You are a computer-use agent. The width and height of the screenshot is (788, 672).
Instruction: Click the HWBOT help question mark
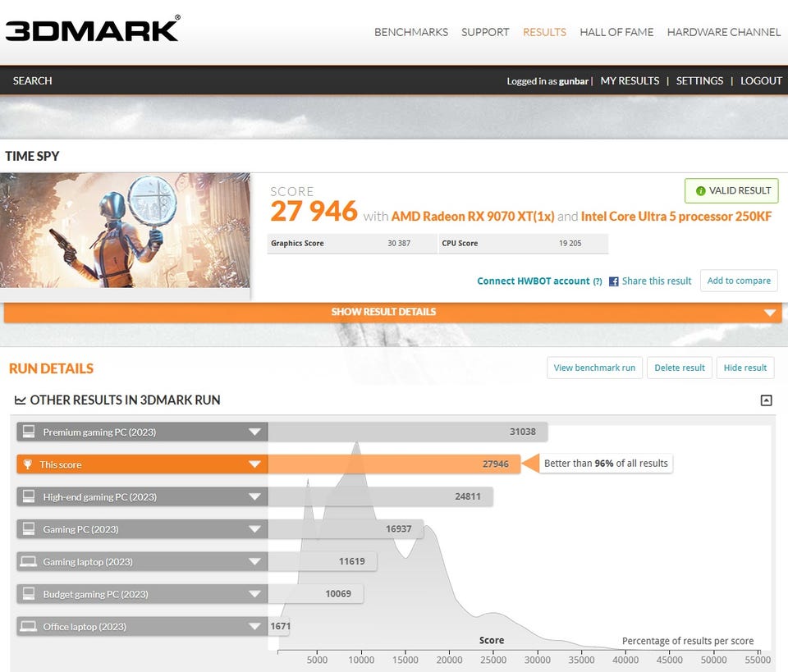click(x=598, y=281)
